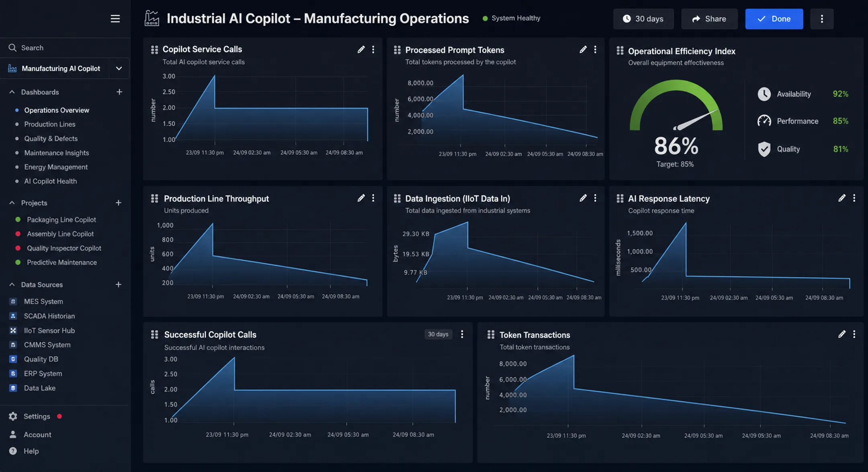Screen dimensions: 868x472
Task: Open header more options kebab menu
Action: point(822,19)
